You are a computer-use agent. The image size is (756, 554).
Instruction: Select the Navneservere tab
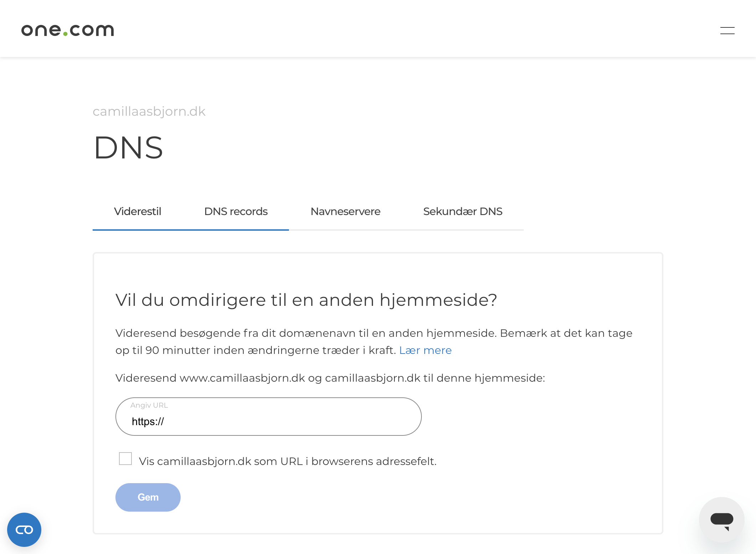click(x=345, y=211)
